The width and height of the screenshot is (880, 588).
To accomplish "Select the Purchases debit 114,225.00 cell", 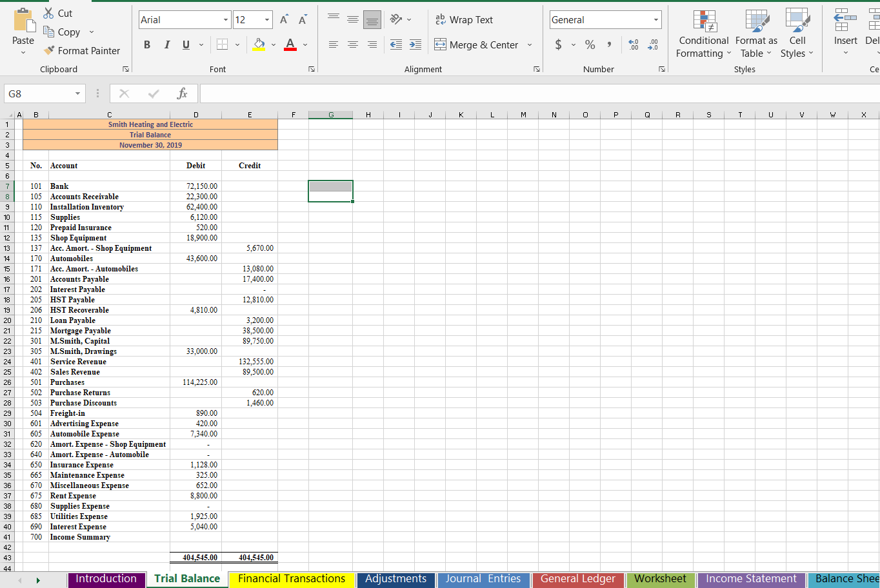I will coord(195,382).
